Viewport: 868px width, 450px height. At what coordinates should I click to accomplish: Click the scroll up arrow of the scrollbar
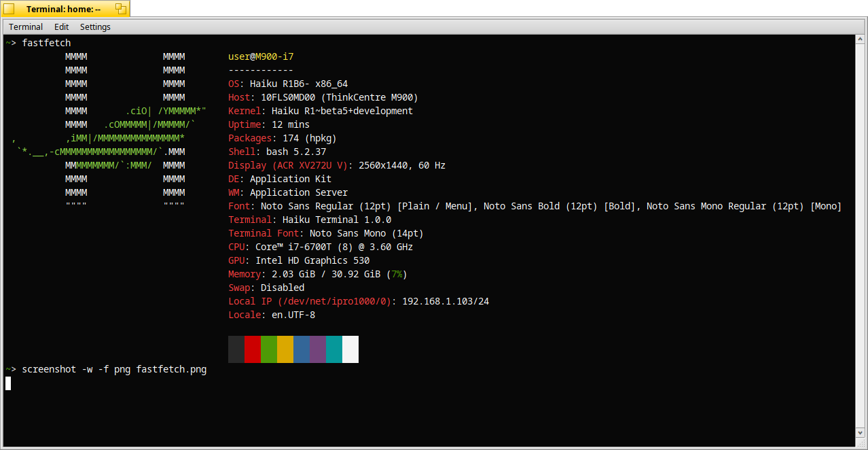click(x=861, y=40)
